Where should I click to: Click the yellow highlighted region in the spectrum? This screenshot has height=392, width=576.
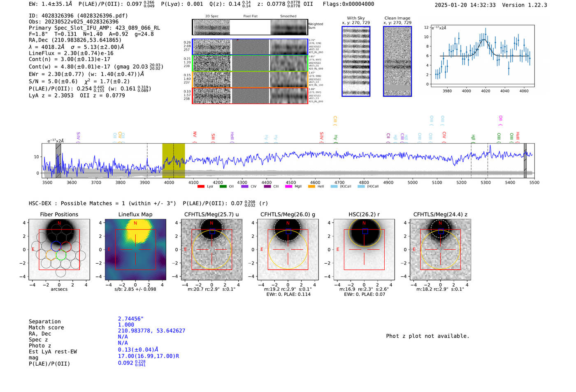pos(174,160)
